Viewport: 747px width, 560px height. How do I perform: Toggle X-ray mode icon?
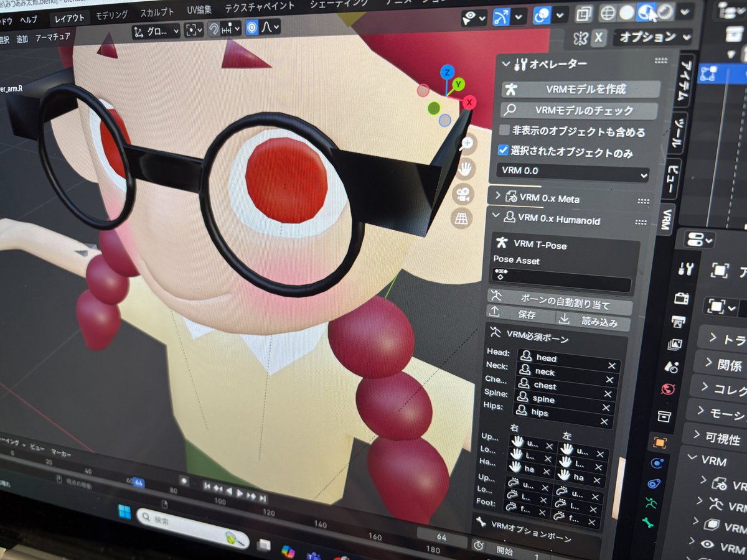point(583,13)
